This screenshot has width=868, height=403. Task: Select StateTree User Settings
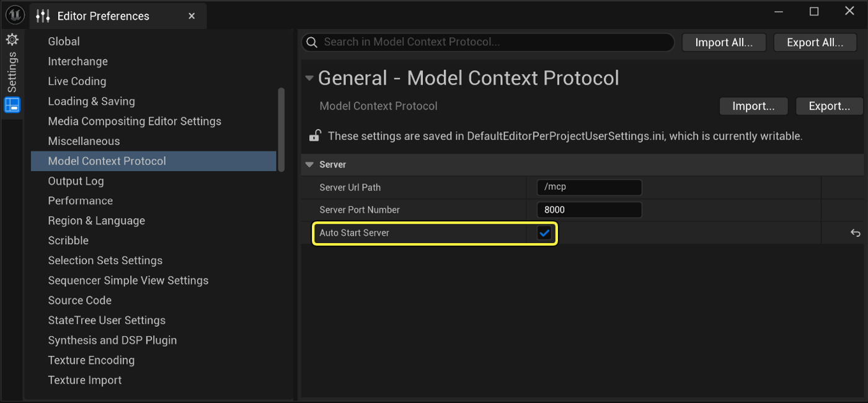tap(107, 320)
